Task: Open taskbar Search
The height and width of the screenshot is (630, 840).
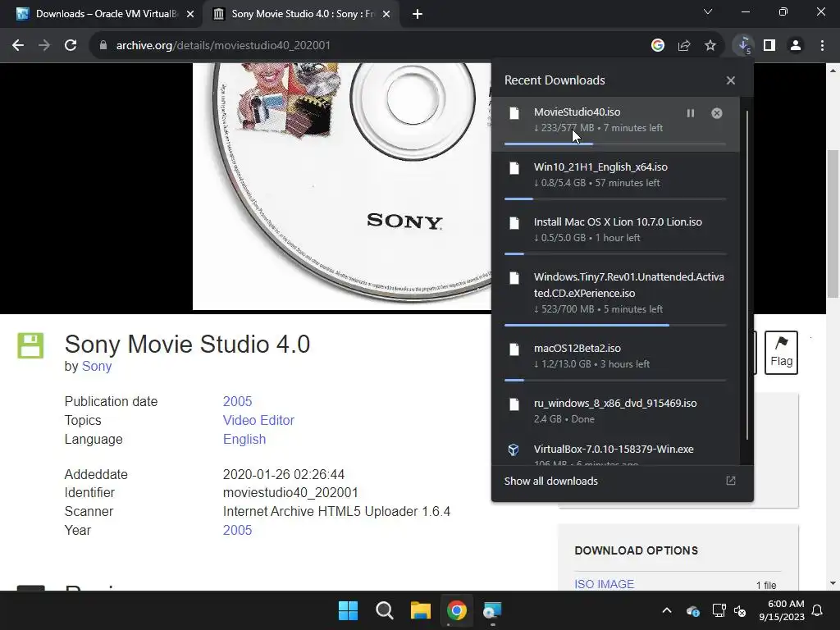Action: click(384, 610)
